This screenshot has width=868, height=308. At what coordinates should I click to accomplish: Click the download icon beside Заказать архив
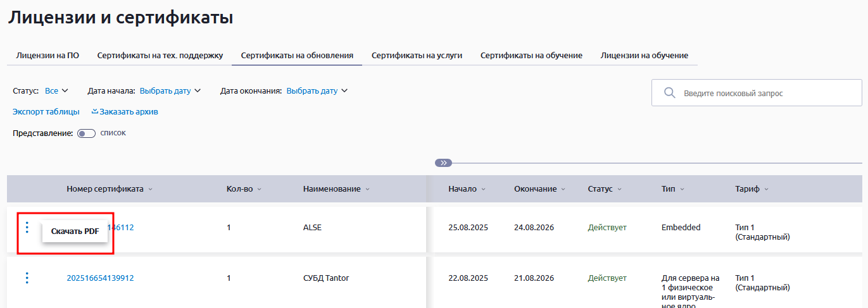pyautogui.click(x=95, y=112)
